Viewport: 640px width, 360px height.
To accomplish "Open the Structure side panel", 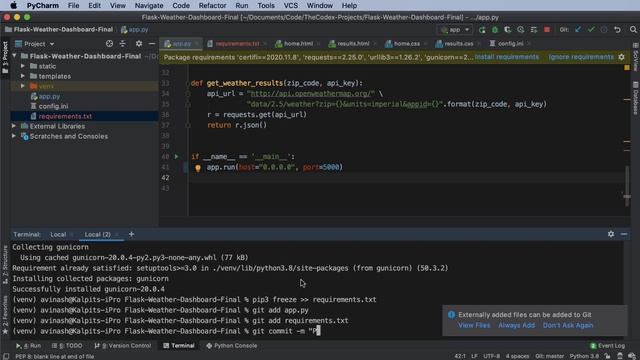I will 5,265.
